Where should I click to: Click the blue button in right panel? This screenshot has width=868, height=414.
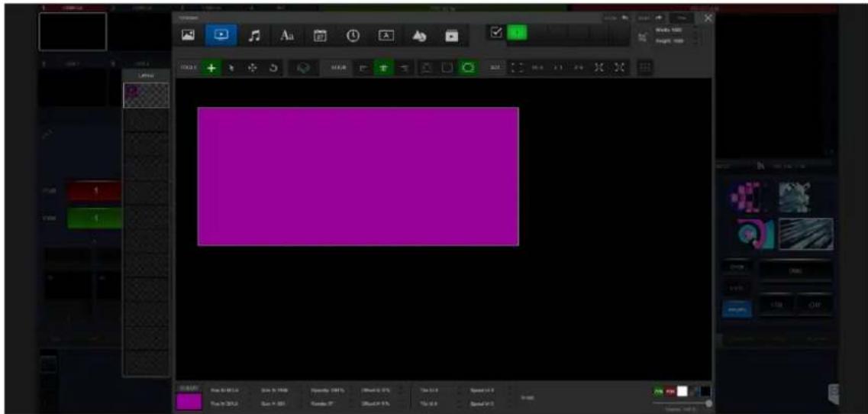(737, 309)
